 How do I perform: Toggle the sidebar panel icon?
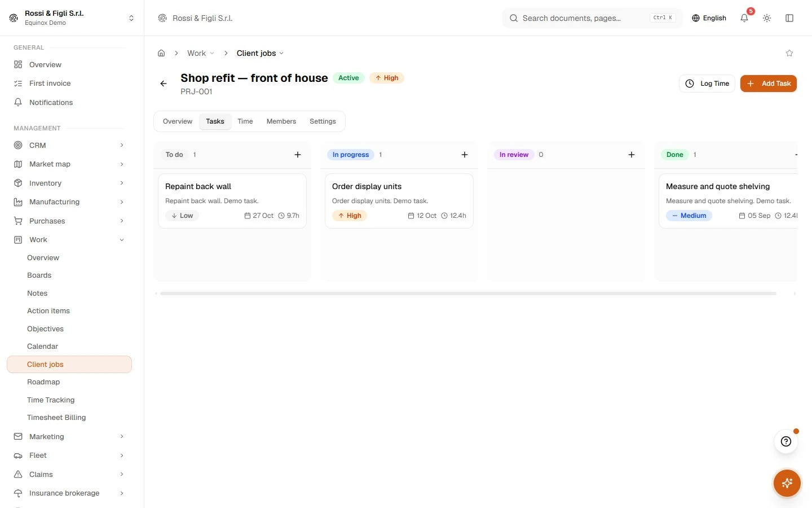(789, 18)
